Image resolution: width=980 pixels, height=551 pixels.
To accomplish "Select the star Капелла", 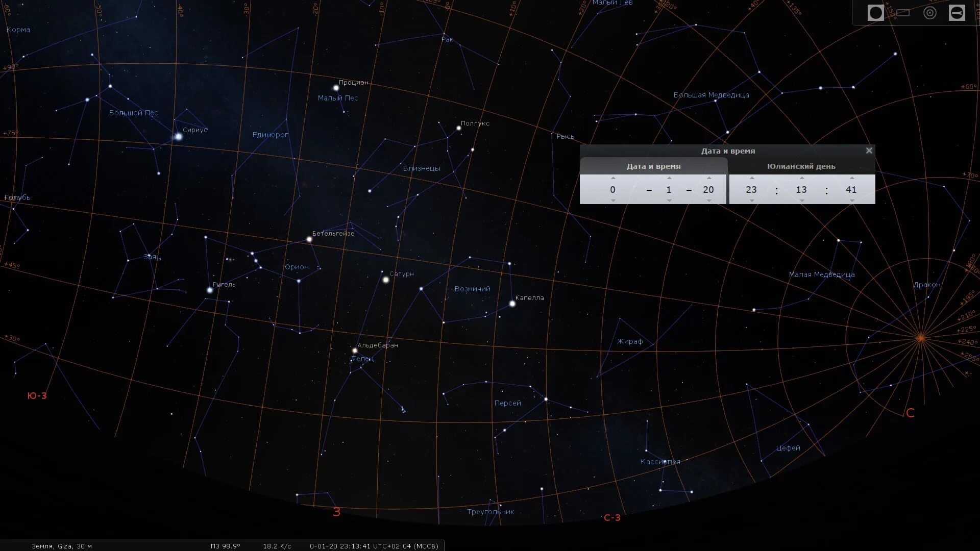I will point(512,304).
